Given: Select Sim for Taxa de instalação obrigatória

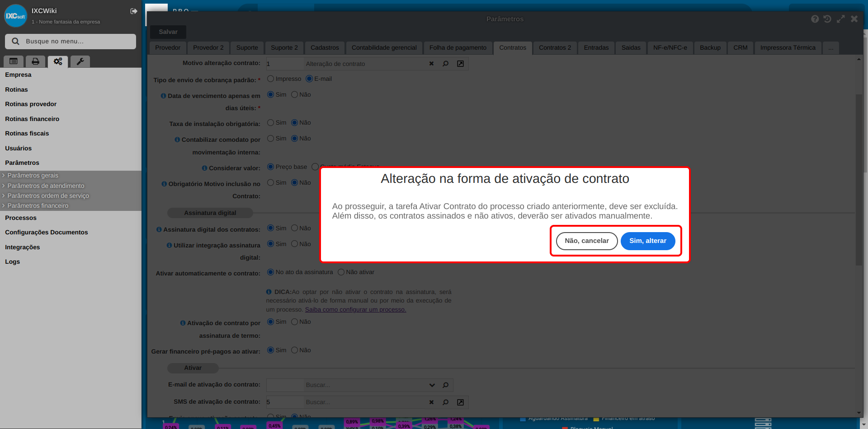Looking at the screenshot, I should [270, 122].
